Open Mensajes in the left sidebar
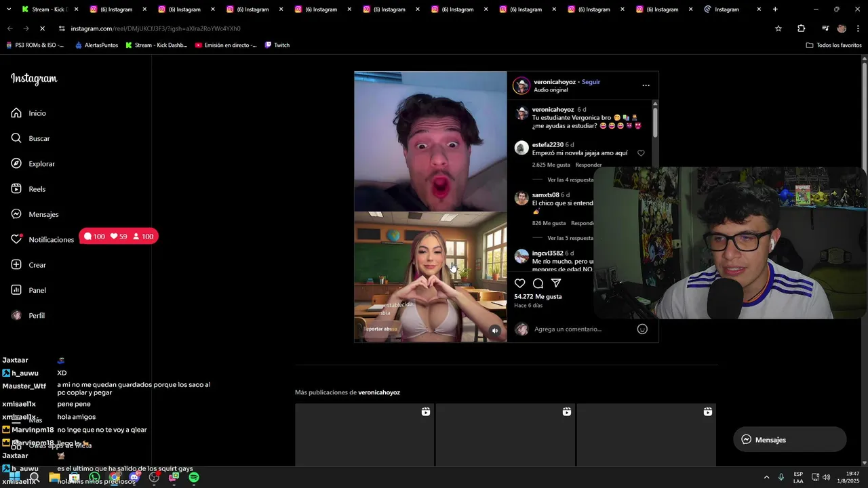This screenshot has height=488, width=868. tap(35, 214)
